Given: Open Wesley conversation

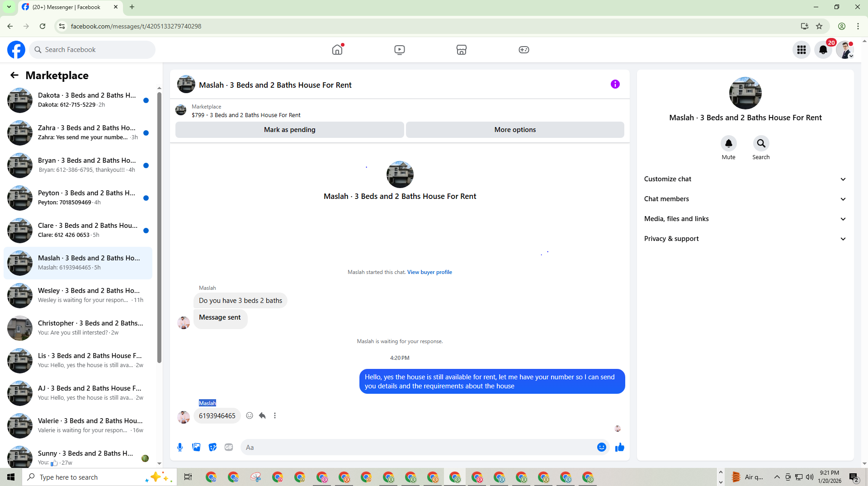Looking at the screenshot, I should 78,296.
